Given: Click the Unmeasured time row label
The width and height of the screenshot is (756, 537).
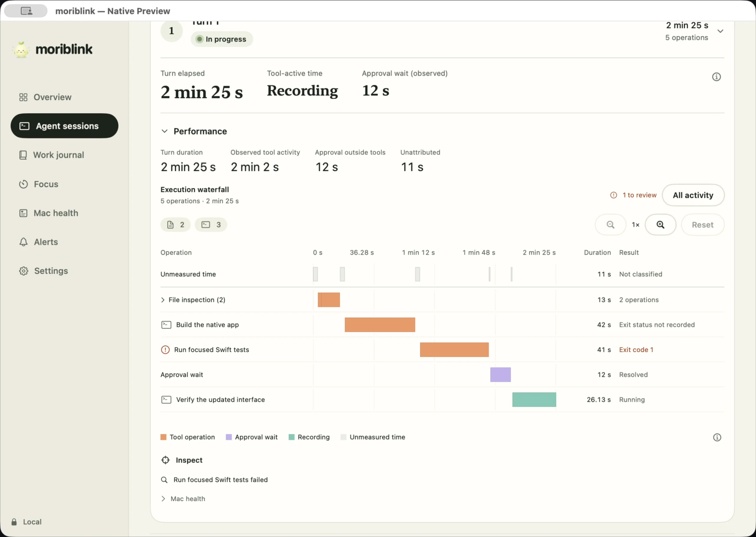Looking at the screenshot, I should coord(188,274).
